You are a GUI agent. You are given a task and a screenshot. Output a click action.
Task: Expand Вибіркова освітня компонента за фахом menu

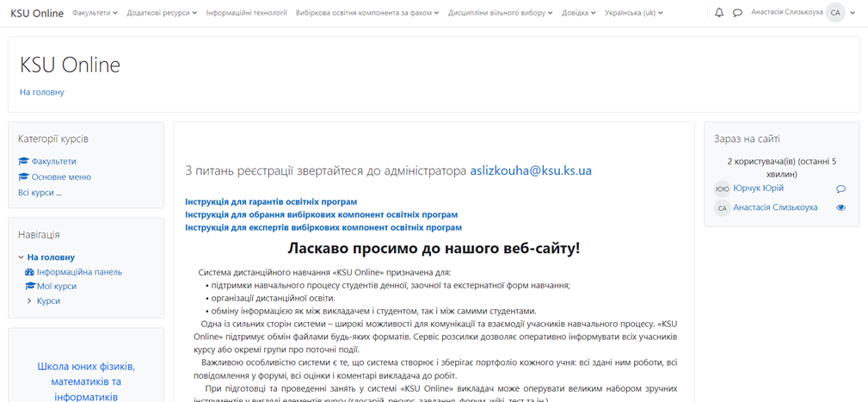[367, 13]
